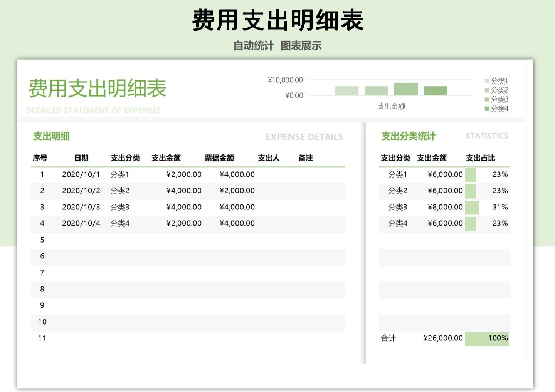The width and height of the screenshot is (555, 392).
Task: Select row number 5 cell
Action: (x=42, y=240)
